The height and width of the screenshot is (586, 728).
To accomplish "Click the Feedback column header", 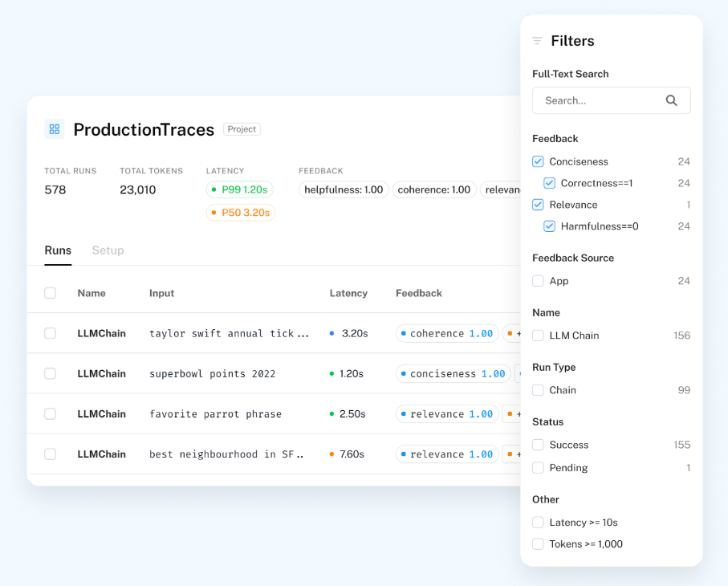I will 419,293.
